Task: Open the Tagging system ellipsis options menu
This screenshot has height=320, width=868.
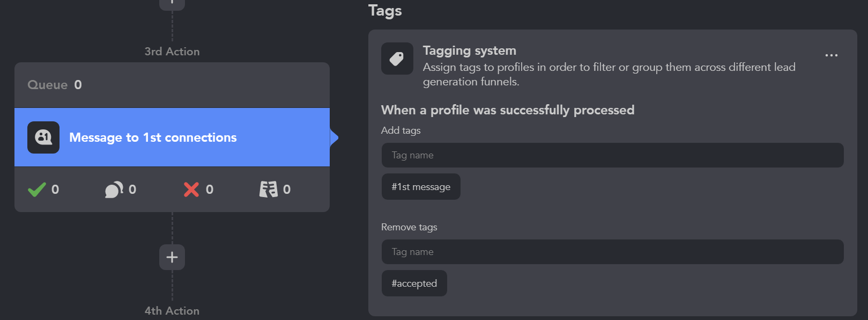Action: point(832,55)
